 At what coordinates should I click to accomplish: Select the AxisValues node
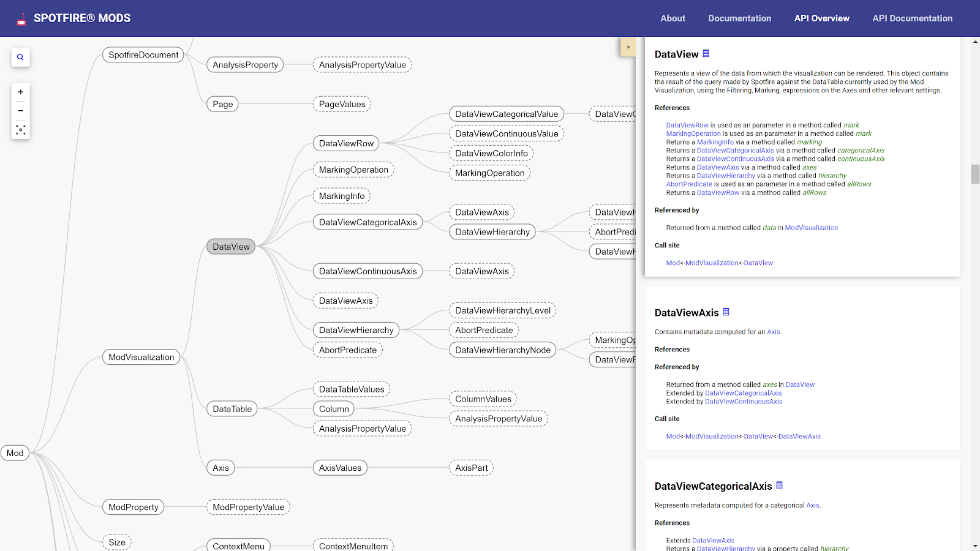point(340,468)
